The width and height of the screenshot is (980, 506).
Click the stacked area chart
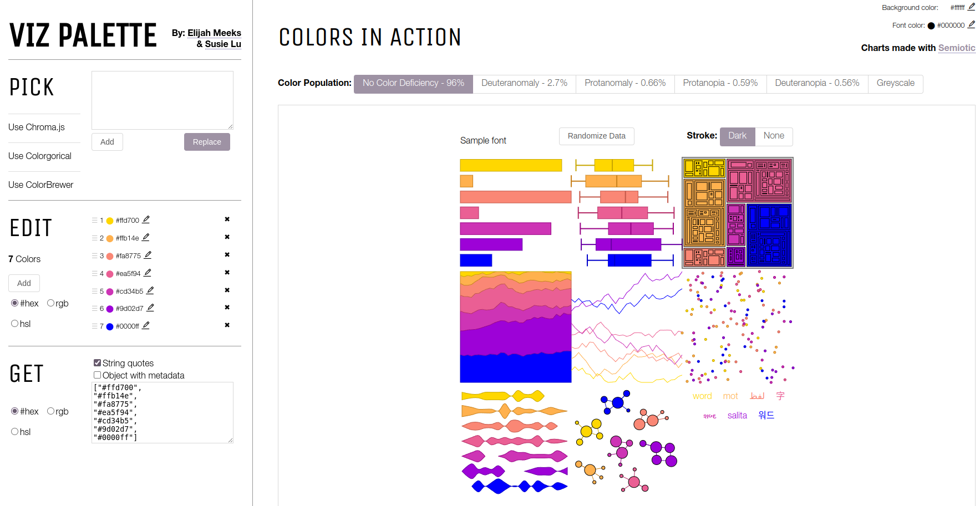tap(516, 327)
